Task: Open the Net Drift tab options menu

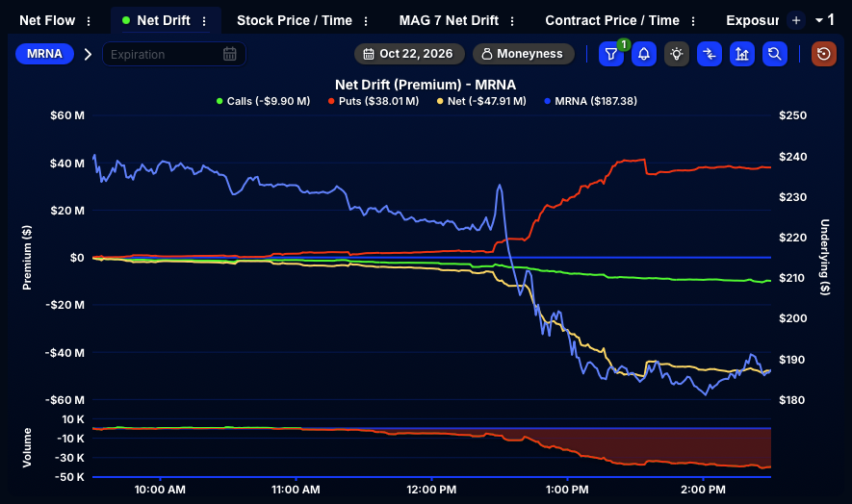Action: (204, 21)
